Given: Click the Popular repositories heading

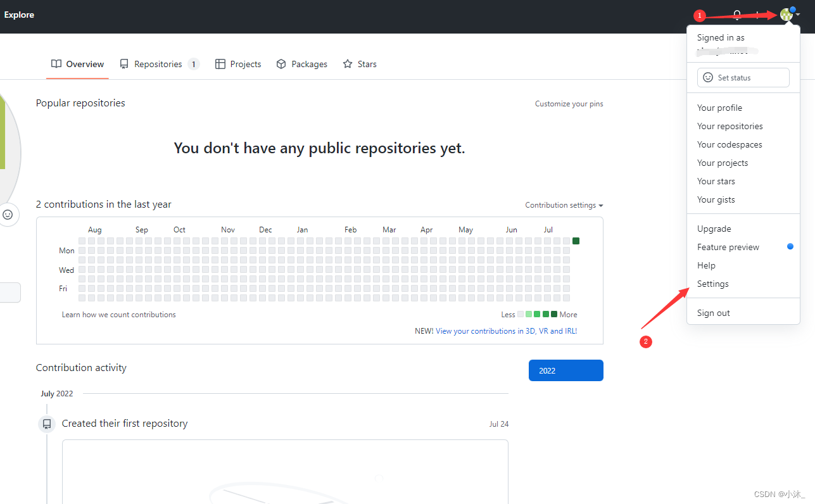Looking at the screenshot, I should click(80, 103).
